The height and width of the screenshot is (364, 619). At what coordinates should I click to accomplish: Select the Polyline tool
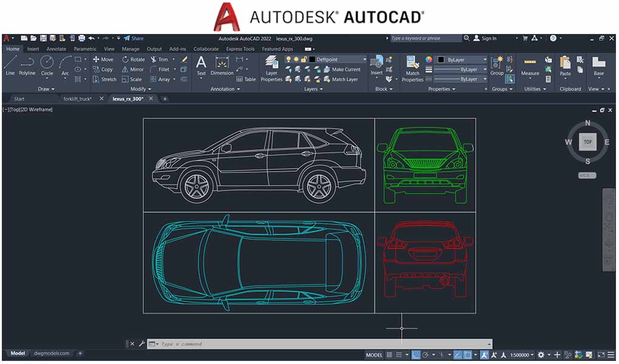[x=27, y=65]
